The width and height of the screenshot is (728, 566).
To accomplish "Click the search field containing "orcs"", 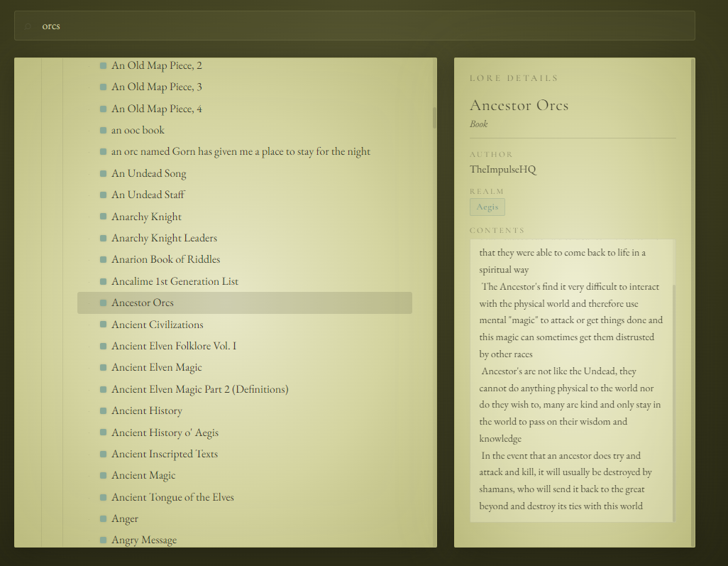I will pos(354,26).
